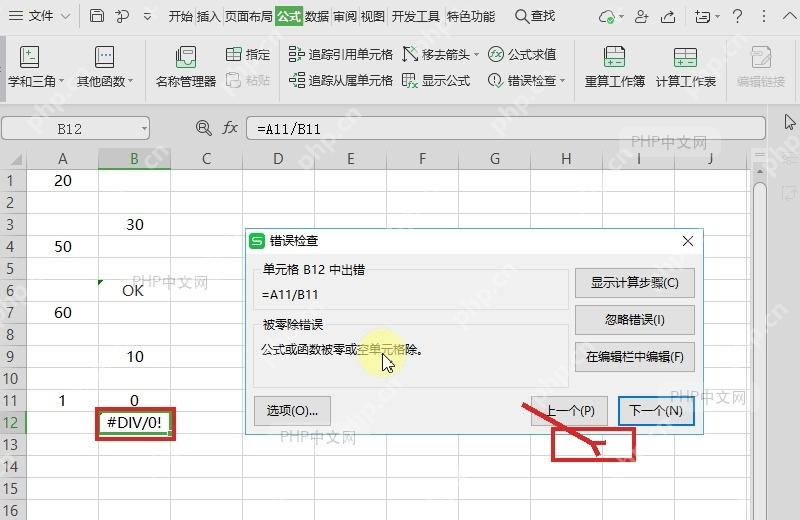Click the undo icon in quick toolbar
800x520 pixels.
point(122,16)
